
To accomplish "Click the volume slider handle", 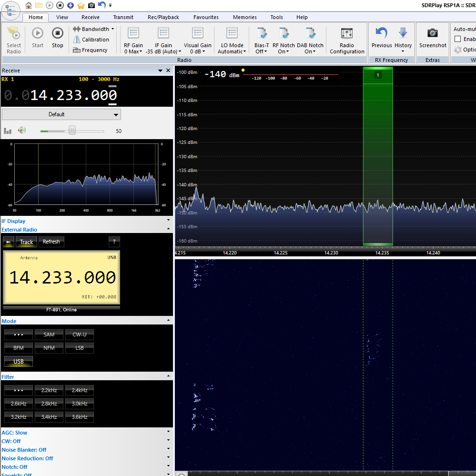I will (72, 131).
